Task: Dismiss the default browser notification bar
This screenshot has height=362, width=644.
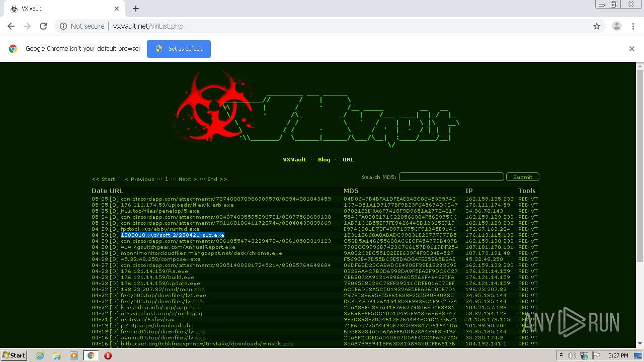Action: click(632, 49)
